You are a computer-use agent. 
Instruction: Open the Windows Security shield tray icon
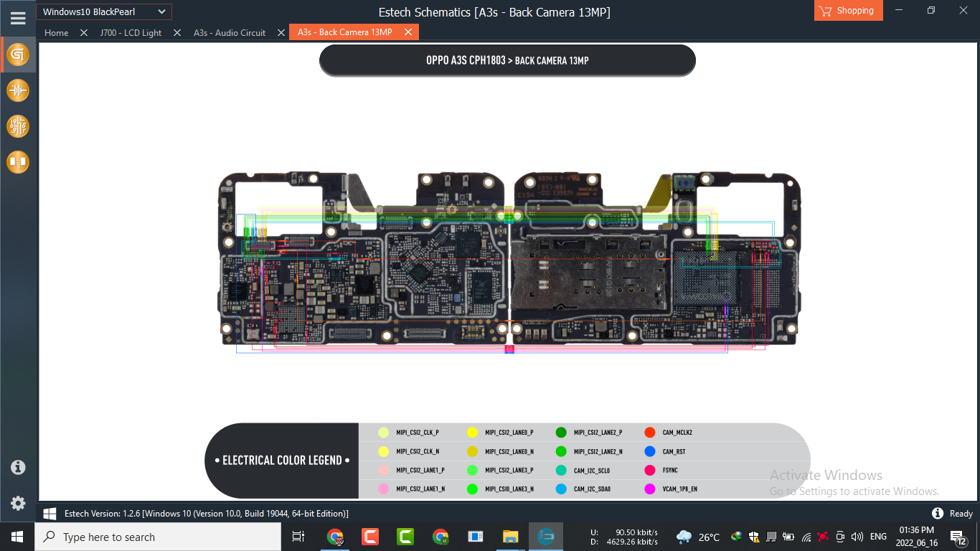pos(754,537)
